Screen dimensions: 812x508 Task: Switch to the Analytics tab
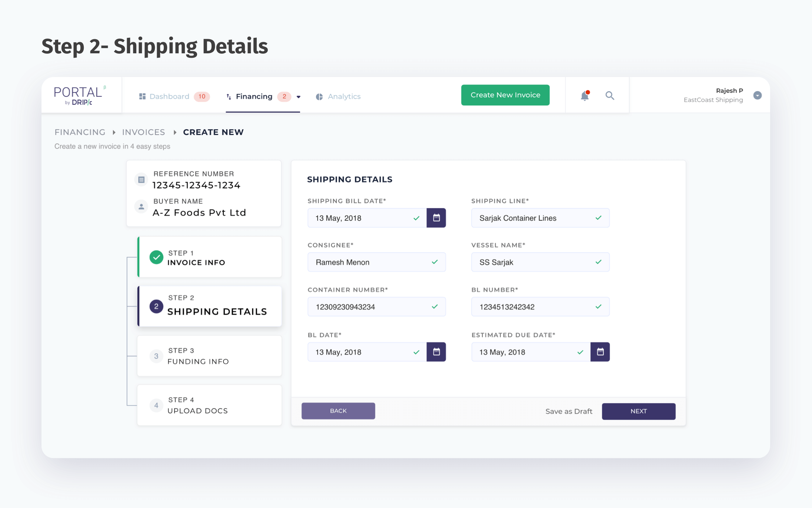tap(338, 97)
